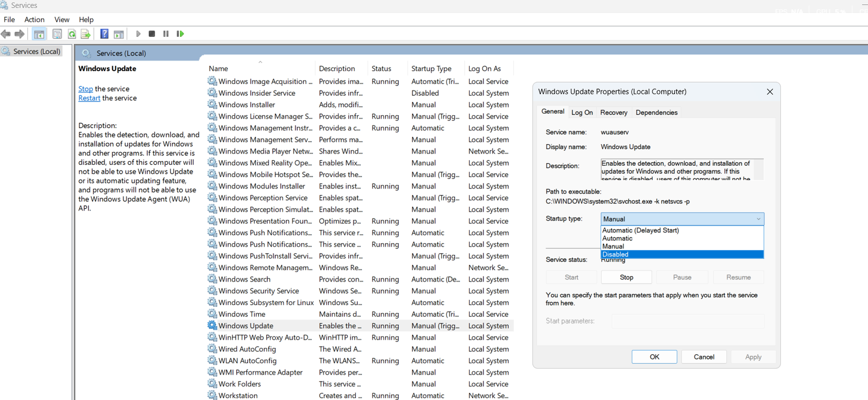Click the Export List toolbar icon
Viewport: 868px width, 400px height.
[86, 34]
